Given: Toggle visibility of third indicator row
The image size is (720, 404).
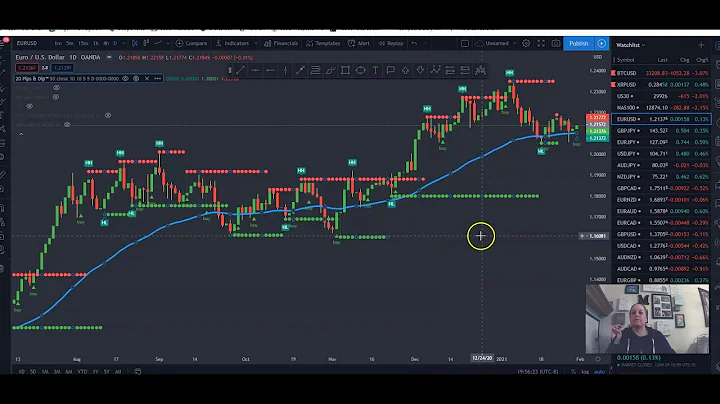Looking at the screenshot, I should tap(56, 97).
